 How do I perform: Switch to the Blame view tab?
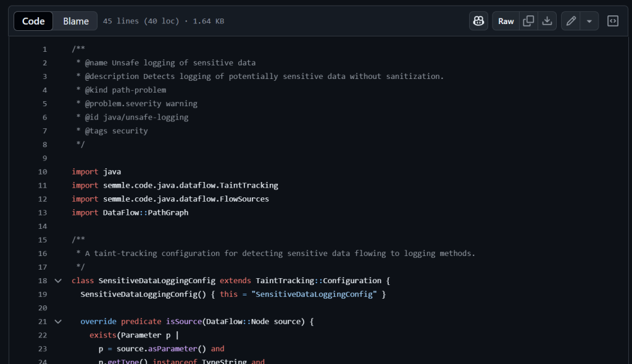pos(76,21)
